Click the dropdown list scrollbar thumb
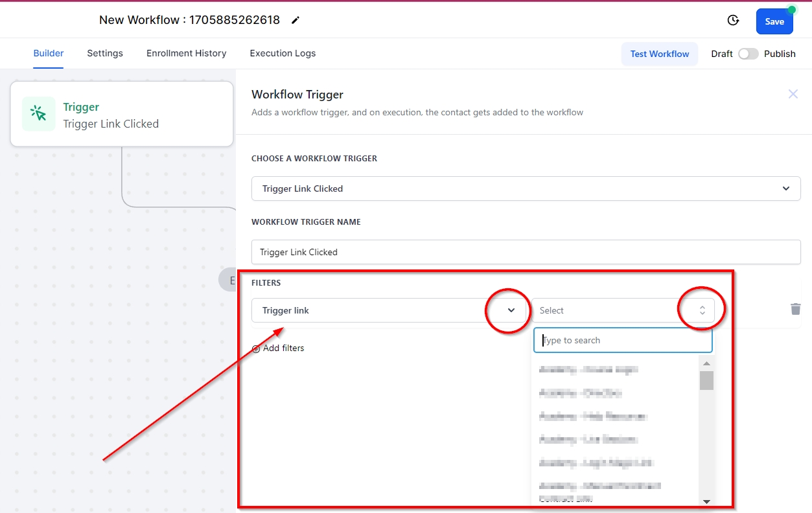Viewport: 812px width, 513px height. pyautogui.click(x=706, y=380)
